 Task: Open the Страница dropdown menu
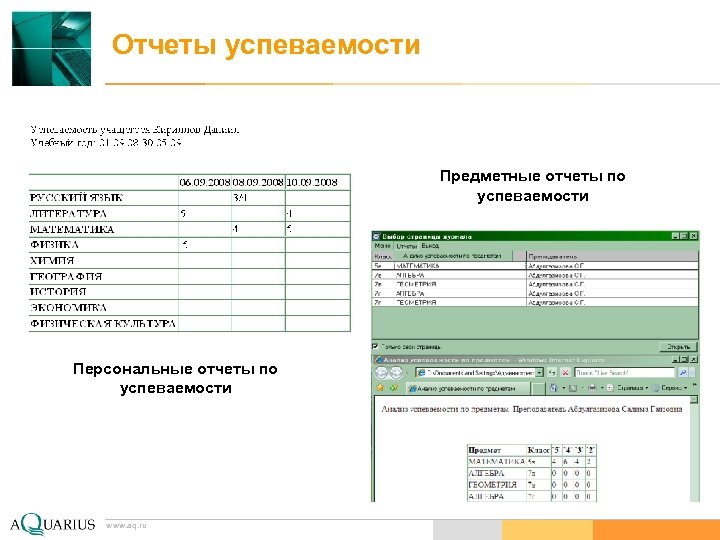coord(627,388)
